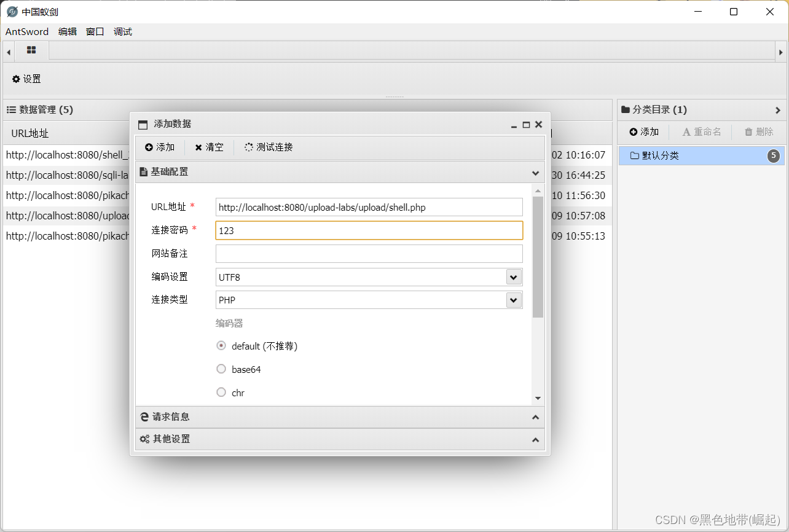Click the dialog scrollbar up arrow
The width and height of the screenshot is (789, 532).
538,191
